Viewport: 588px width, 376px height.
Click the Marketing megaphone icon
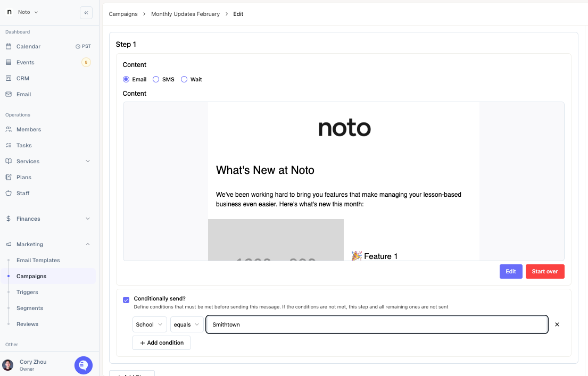point(9,244)
